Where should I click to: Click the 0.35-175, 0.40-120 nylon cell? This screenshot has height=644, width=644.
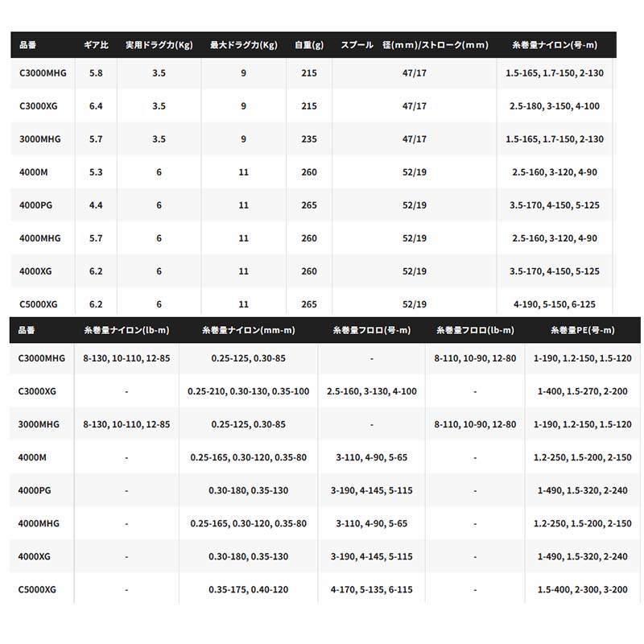click(x=248, y=590)
